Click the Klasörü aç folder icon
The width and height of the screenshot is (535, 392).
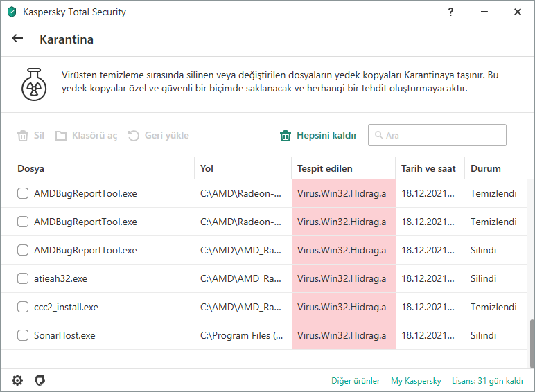61,136
